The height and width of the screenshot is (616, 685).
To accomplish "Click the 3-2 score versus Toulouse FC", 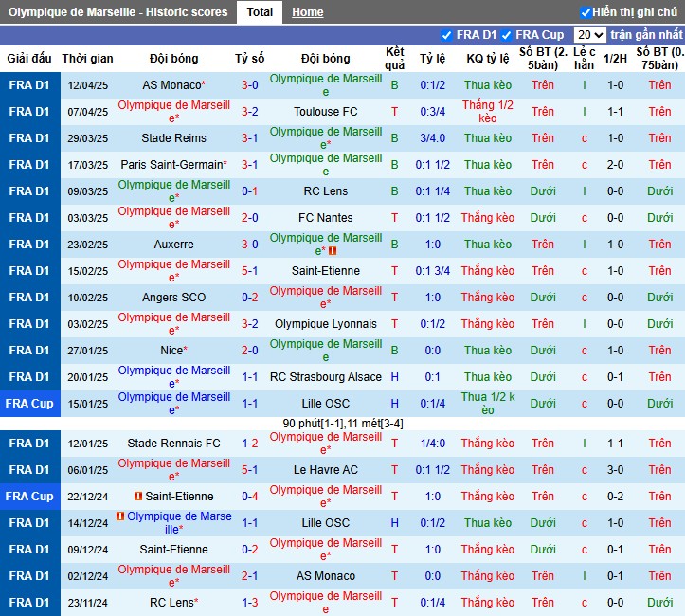I will 250,112.
